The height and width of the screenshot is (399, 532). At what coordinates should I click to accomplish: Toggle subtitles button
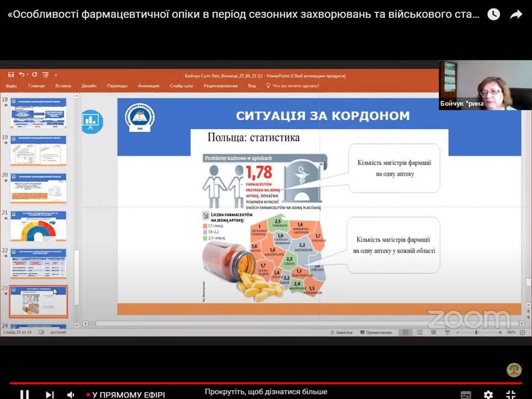click(466, 395)
